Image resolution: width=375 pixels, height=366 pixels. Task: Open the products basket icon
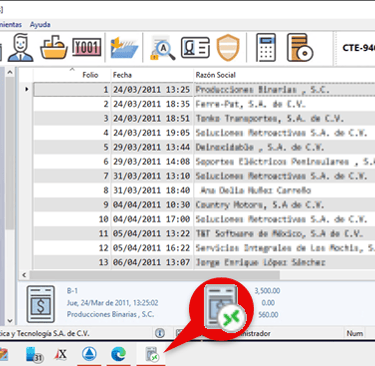pyautogui.click(x=53, y=47)
